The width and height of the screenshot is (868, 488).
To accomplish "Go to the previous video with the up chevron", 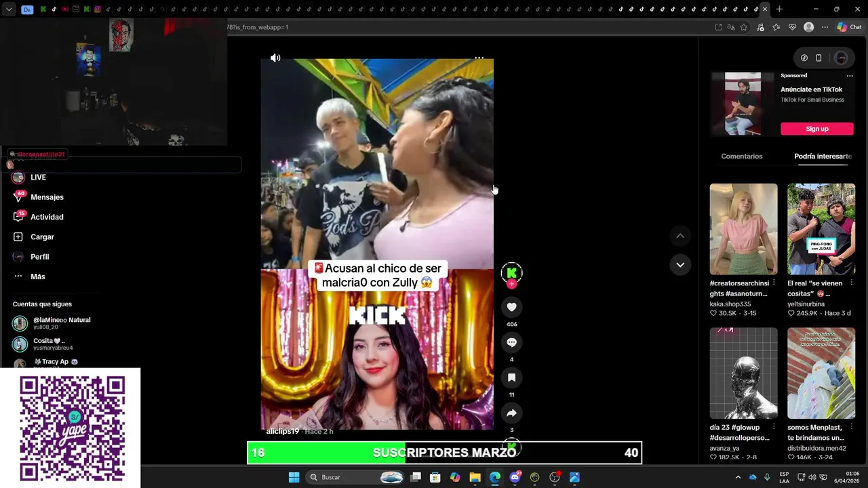I will point(680,236).
